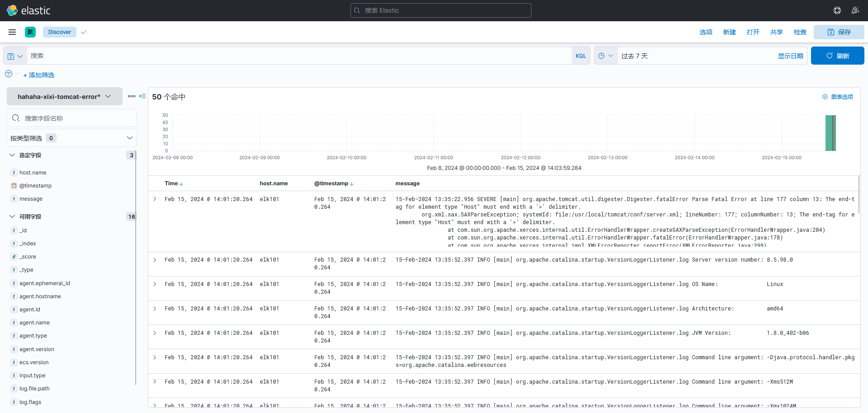Click the filter options circle icon
Viewport: 868px width, 413px height.
[9, 74]
